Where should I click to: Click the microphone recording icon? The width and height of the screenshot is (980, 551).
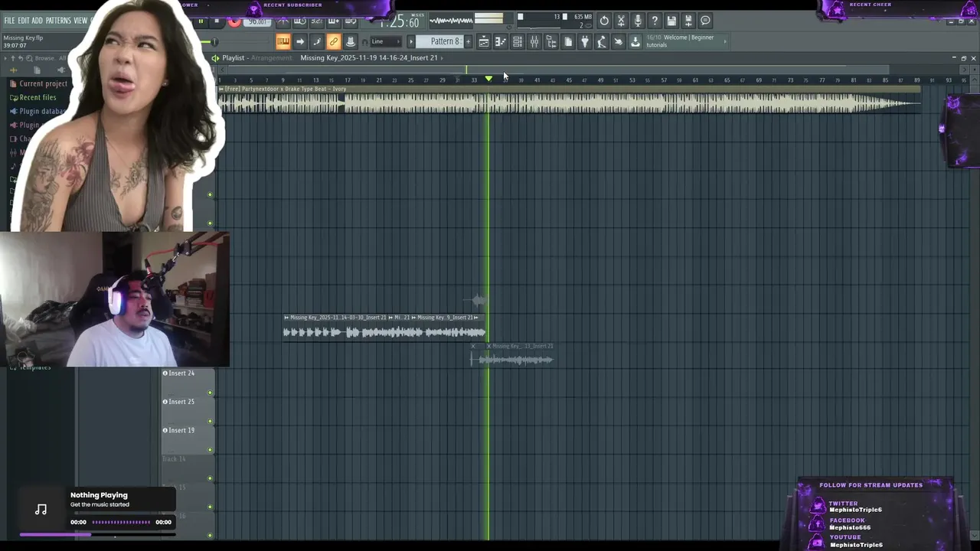click(x=638, y=21)
